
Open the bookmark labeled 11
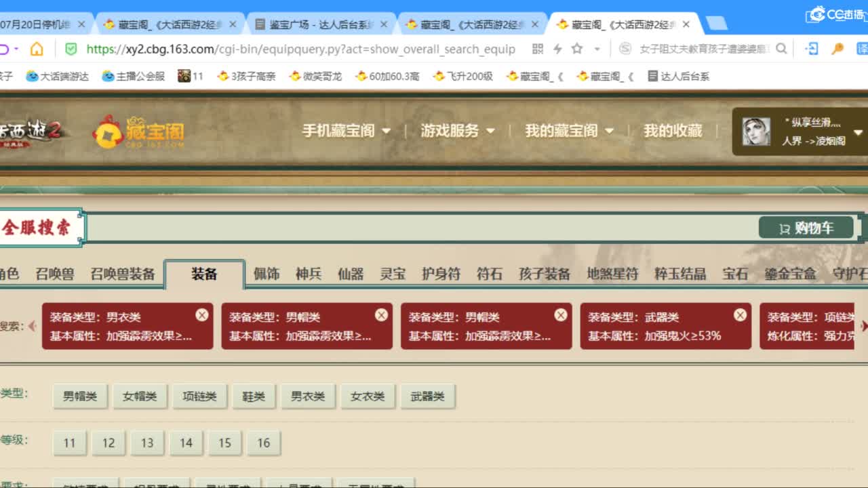coord(191,76)
